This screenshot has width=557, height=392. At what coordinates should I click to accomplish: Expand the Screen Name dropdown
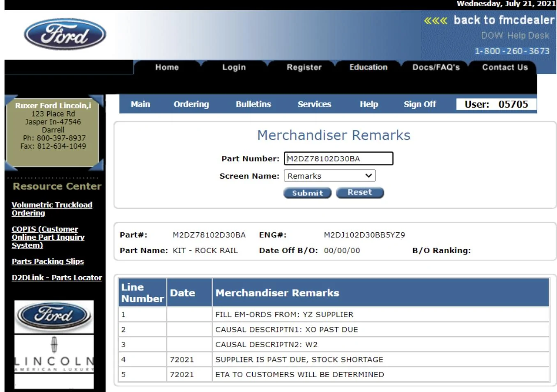click(329, 176)
